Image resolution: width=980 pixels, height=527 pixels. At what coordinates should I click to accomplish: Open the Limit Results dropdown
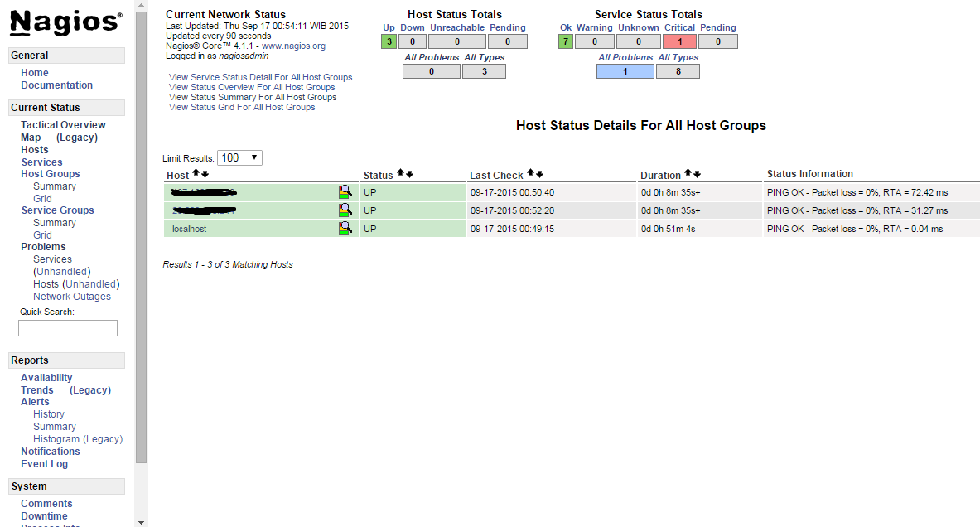pos(240,157)
